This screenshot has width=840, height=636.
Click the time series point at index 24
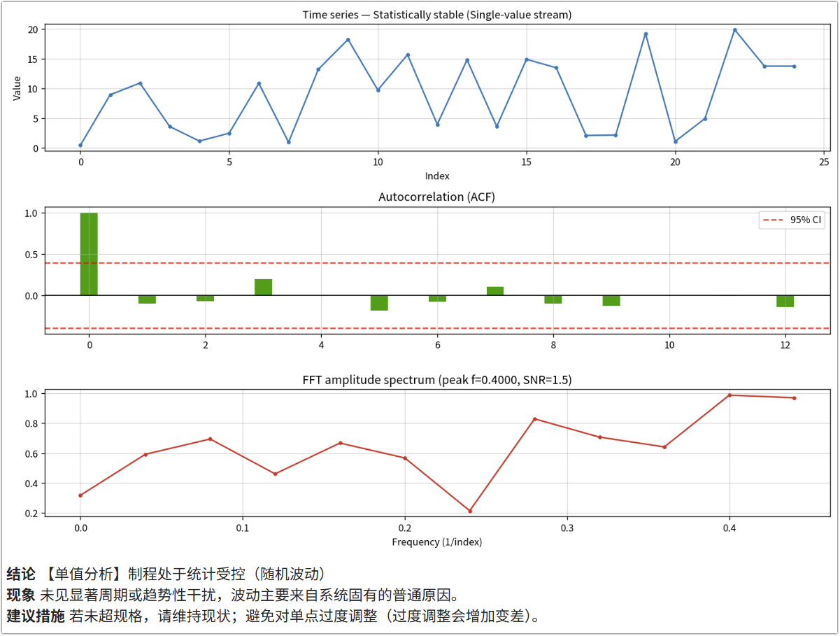click(x=794, y=66)
